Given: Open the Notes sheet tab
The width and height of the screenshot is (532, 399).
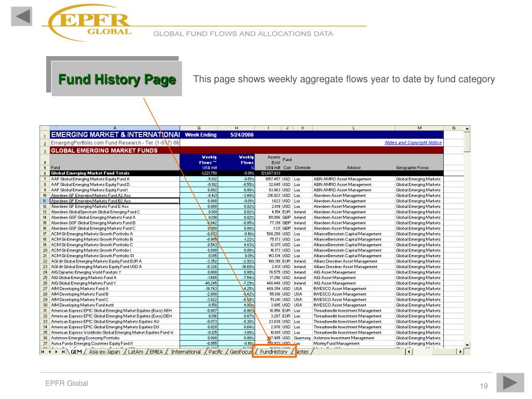Looking at the screenshot, I should point(302,352).
